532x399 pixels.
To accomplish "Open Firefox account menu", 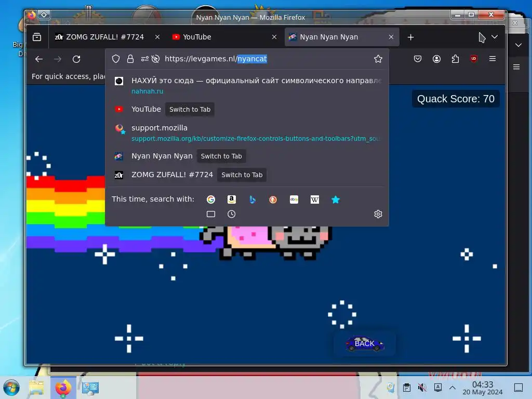I will 436,59.
